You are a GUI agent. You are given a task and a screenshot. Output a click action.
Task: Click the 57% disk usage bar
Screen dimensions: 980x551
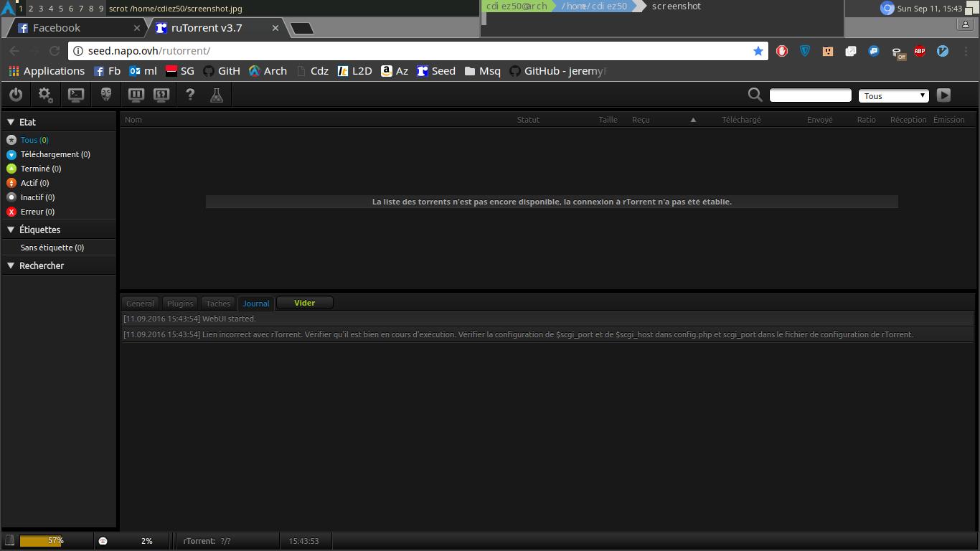click(x=55, y=541)
